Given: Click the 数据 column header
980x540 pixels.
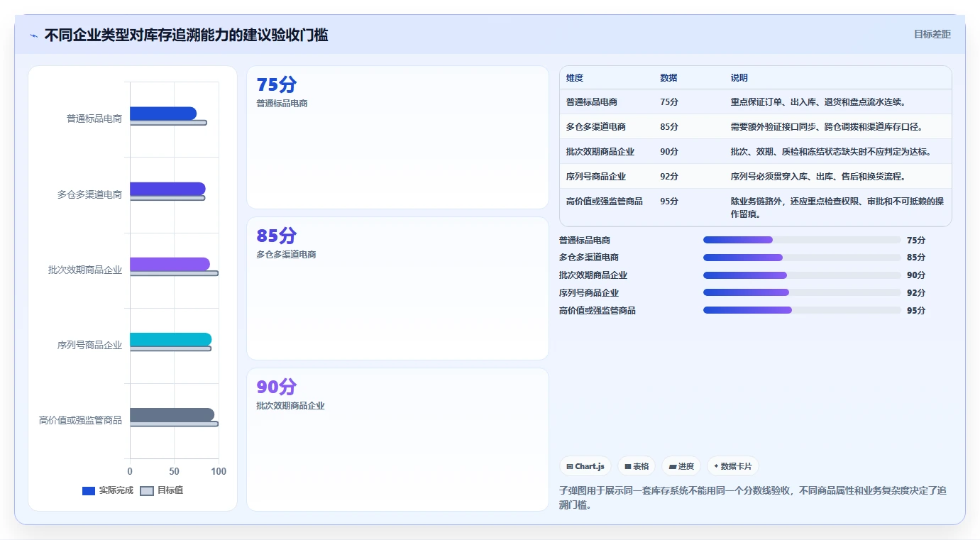Looking at the screenshot, I should (x=668, y=78).
